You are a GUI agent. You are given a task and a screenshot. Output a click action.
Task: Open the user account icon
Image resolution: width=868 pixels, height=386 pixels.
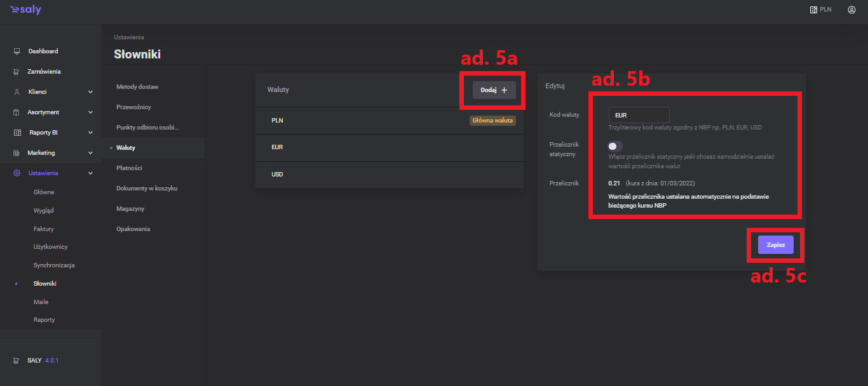(851, 10)
